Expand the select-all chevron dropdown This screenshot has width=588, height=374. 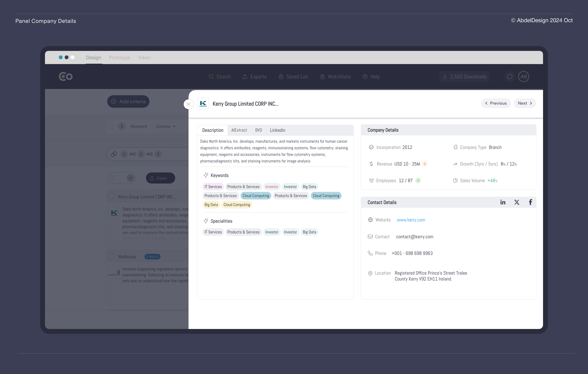pyautogui.click(x=130, y=178)
